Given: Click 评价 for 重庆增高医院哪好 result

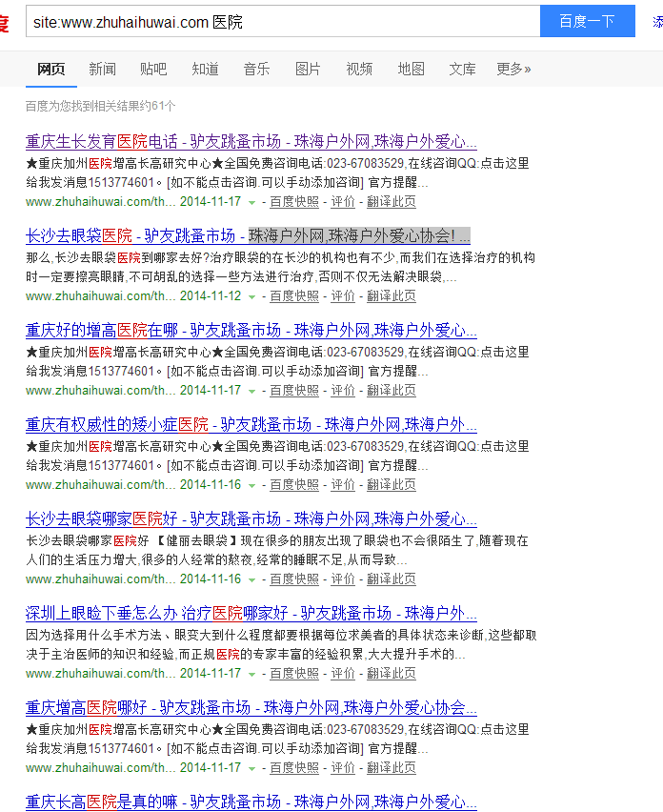Looking at the screenshot, I should tap(343, 767).
